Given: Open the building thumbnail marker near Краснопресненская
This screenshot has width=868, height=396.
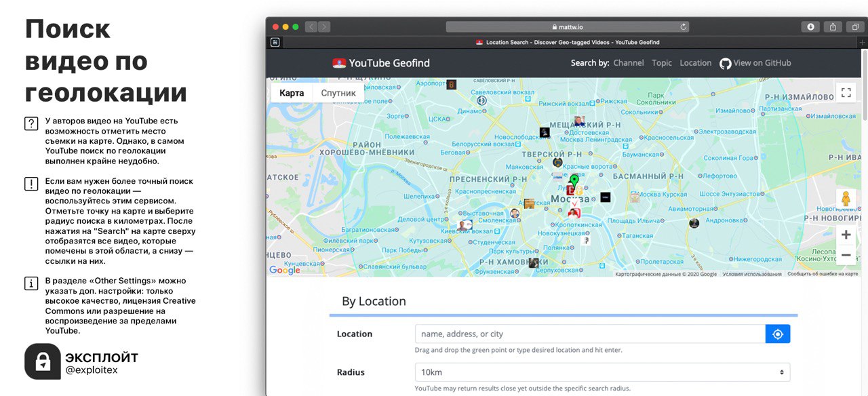Looking at the screenshot, I should 529,203.
